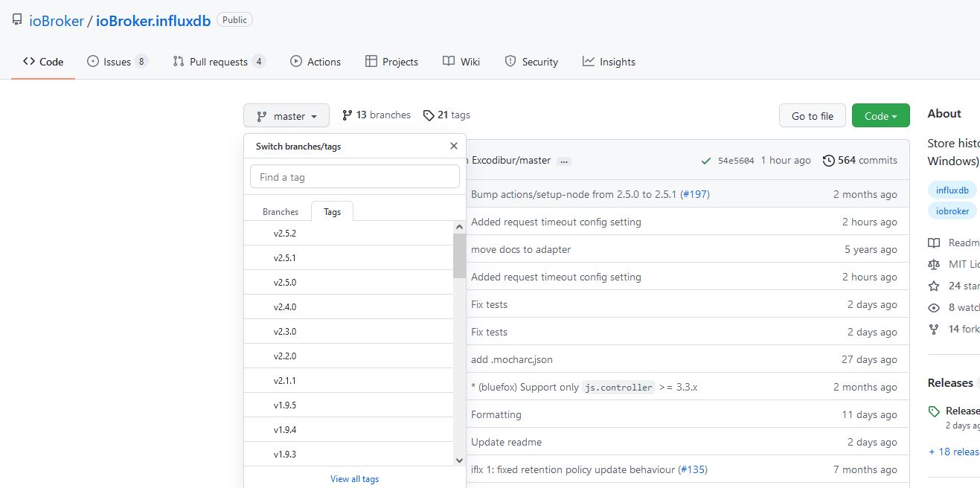The height and width of the screenshot is (488, 980).
Task: Open the green Code dropdown button
Action: point(880,116)
